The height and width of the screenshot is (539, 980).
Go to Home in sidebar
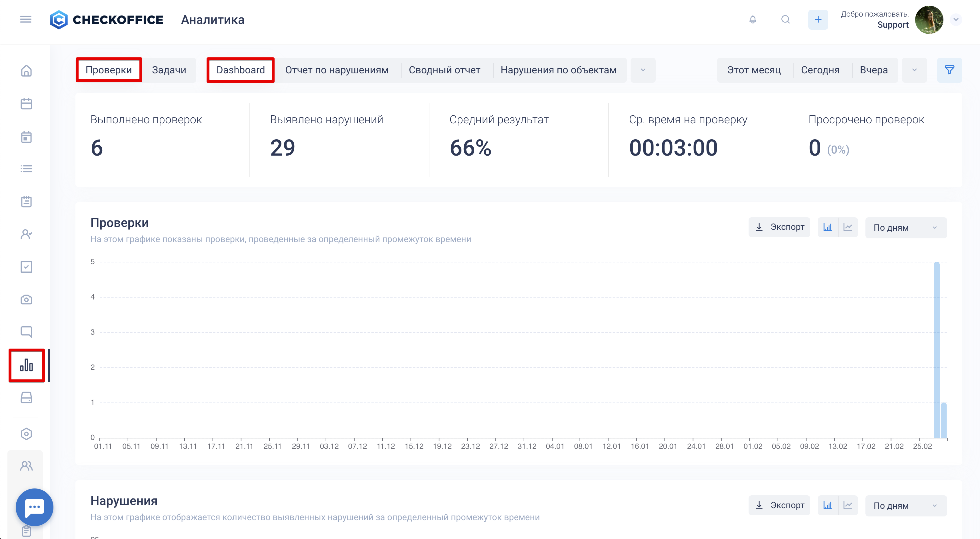tap(26, 71)
